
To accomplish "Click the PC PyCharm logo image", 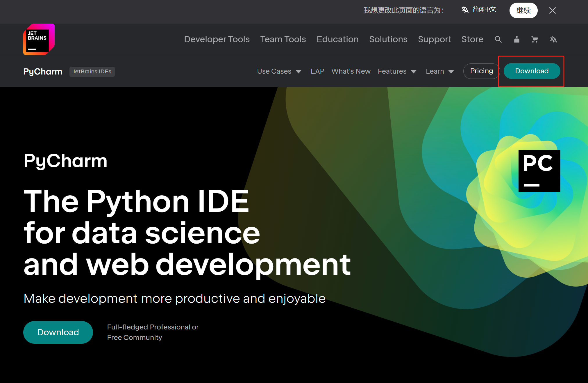I will pyautogui.click(x=539, y=171).
